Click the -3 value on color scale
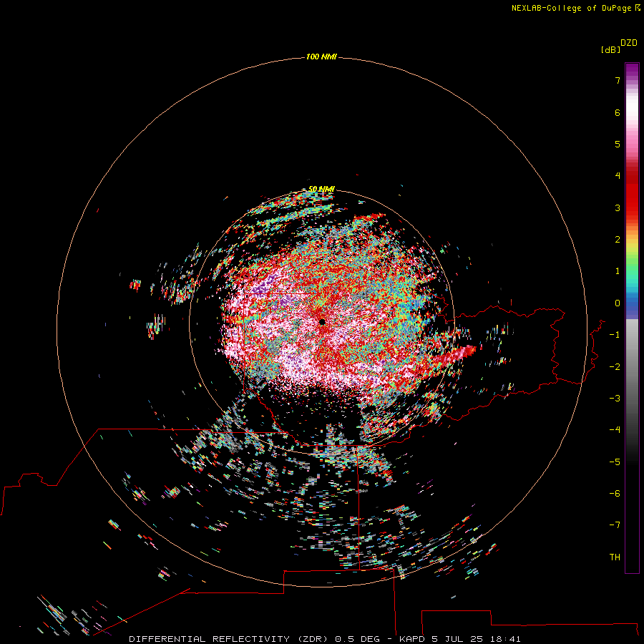Viewport: 644px width, 644px height. click(615, 399)
